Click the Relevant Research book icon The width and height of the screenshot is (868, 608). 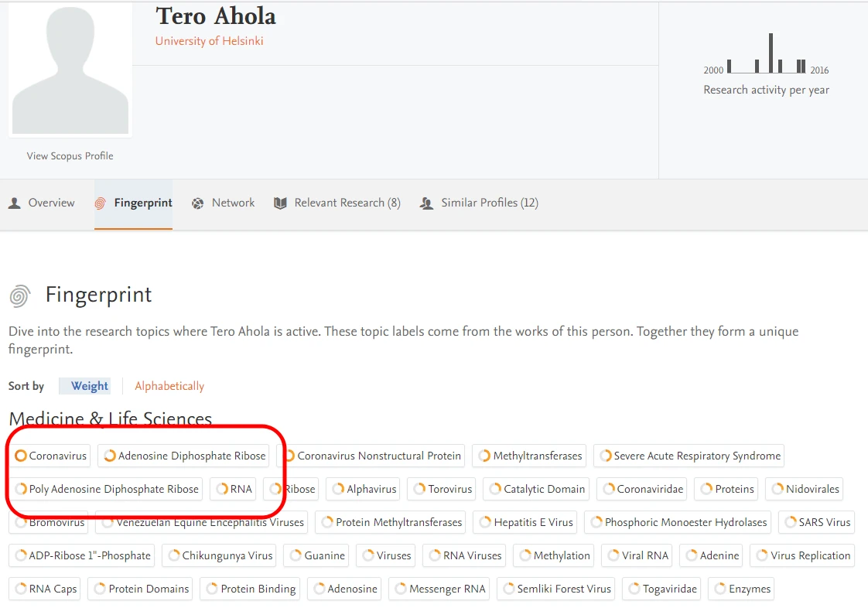[280, 203]
